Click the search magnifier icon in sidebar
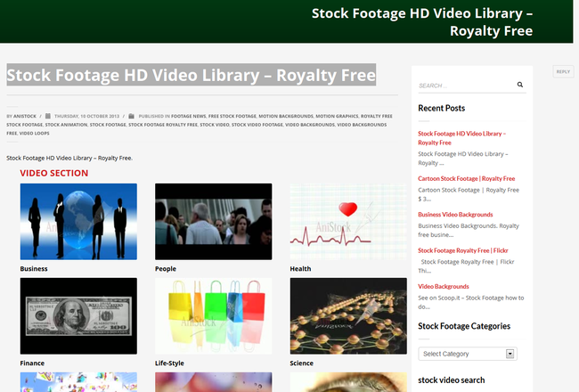Screen dimensions: 579x392 coord(520,86)
